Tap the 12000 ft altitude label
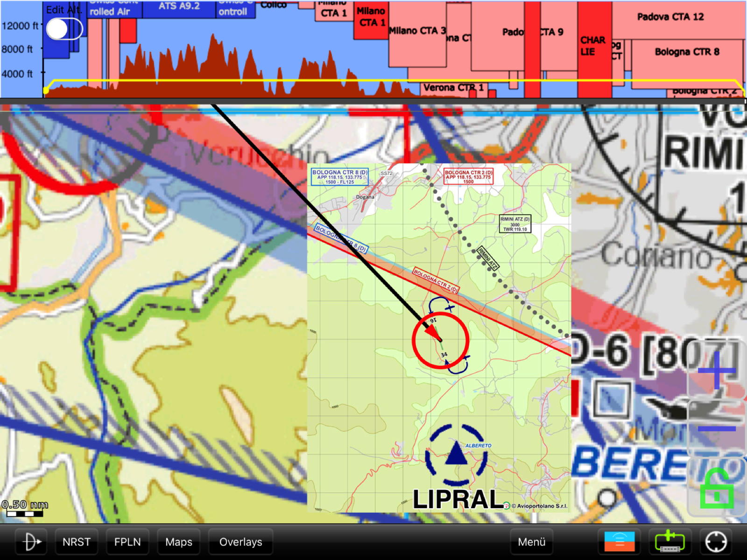747x560 pixels. click(20, 26)
